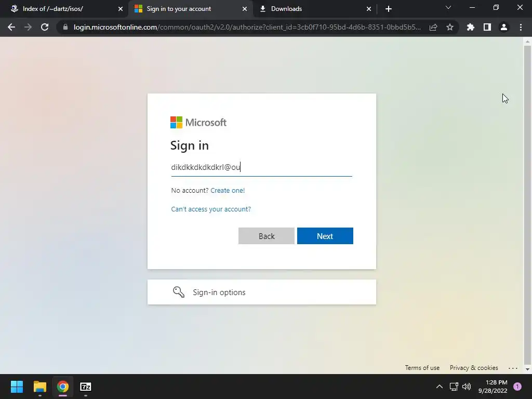This screenshot has height=399, width=532.
Task: Open the Chrome extensions puzzle icon
Action: pyautogui.click(x=471, y=27)
